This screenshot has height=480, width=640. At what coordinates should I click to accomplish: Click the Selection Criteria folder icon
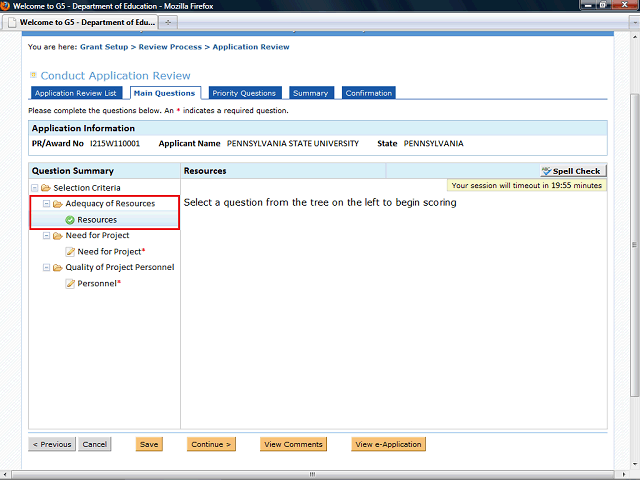pos(46,188)
